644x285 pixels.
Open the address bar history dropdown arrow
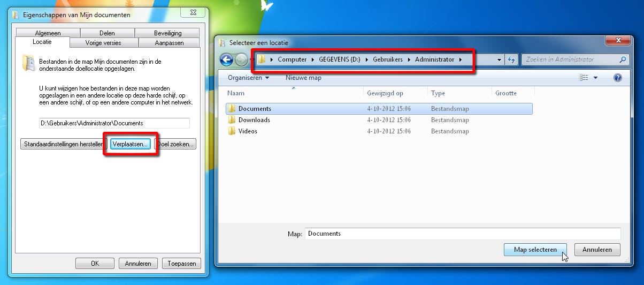[x=499, y=59]
